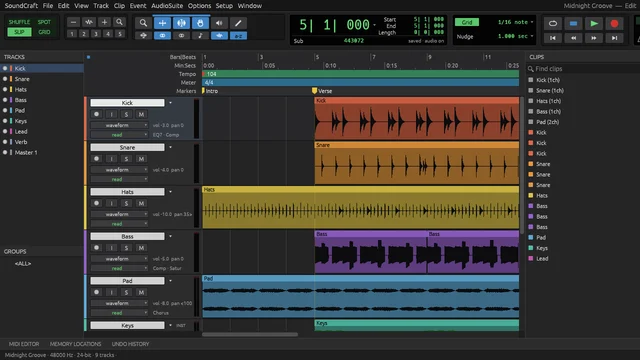The height and width of the screenshot is (360, 640).
Task: Expand the Pad track name options arrow
Action: pyautogui.click(x=170, y=281)
